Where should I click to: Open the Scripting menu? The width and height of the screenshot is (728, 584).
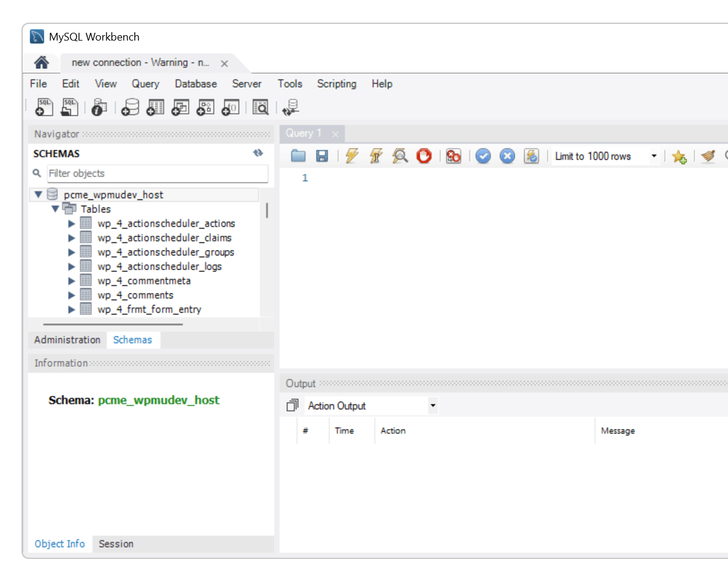point(337,84)
